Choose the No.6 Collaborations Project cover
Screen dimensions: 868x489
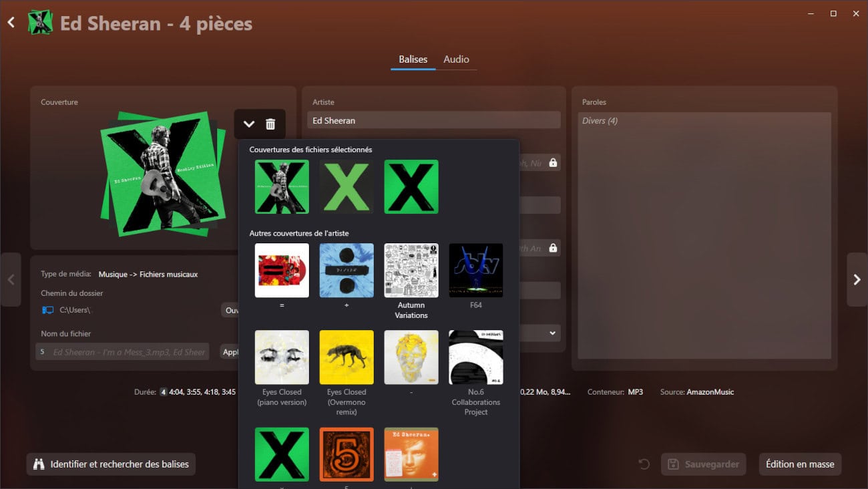(x=476, y=357)
